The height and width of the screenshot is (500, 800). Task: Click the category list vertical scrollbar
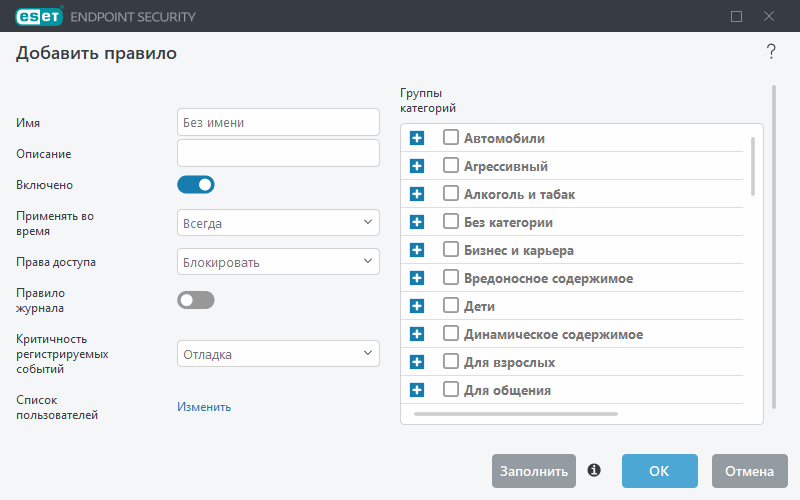753,166
